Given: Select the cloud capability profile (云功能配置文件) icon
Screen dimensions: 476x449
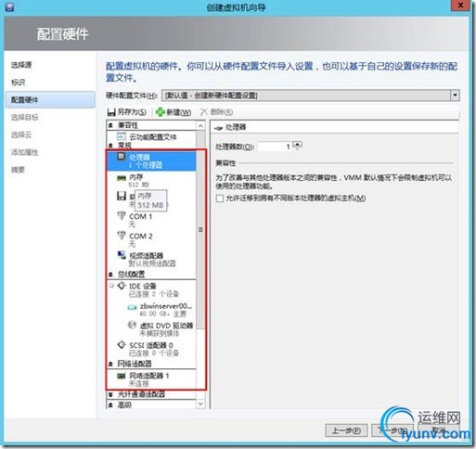Looking at the screenshot, I should (x=122, y=136).
